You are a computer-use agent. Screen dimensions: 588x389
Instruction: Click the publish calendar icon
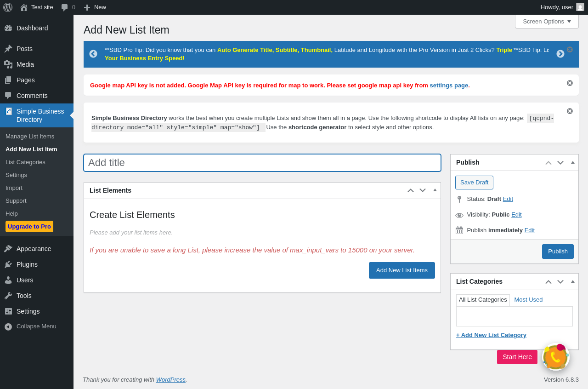[459, 230]
